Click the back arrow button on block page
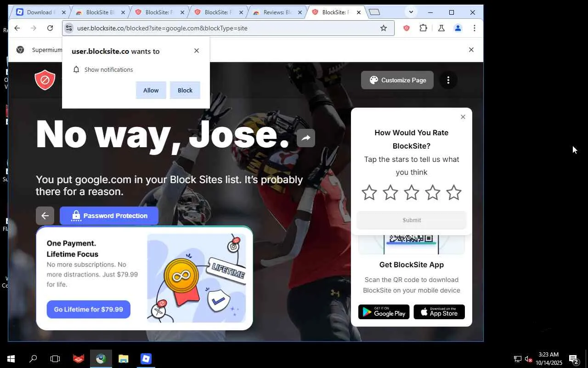The image size is (588, 368). point(45,216)
